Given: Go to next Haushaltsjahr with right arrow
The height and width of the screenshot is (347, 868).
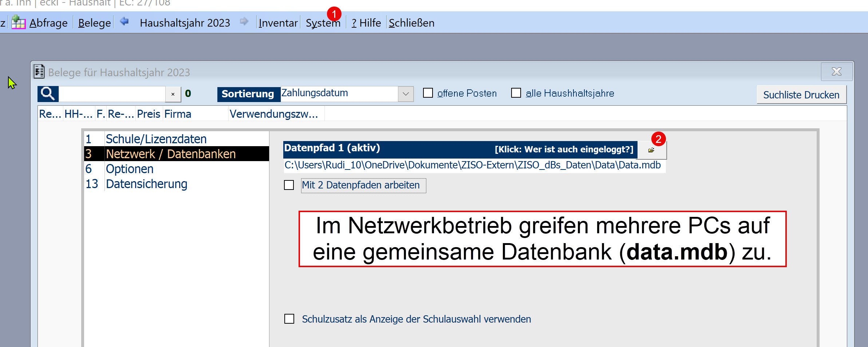Looking at the screenshot, I should point(244,22).
